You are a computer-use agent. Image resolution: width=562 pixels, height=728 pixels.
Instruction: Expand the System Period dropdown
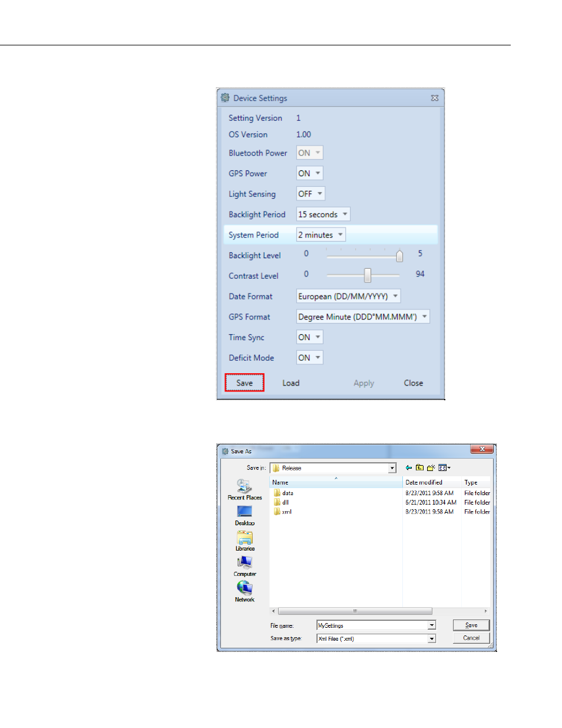tap(320, 235)
